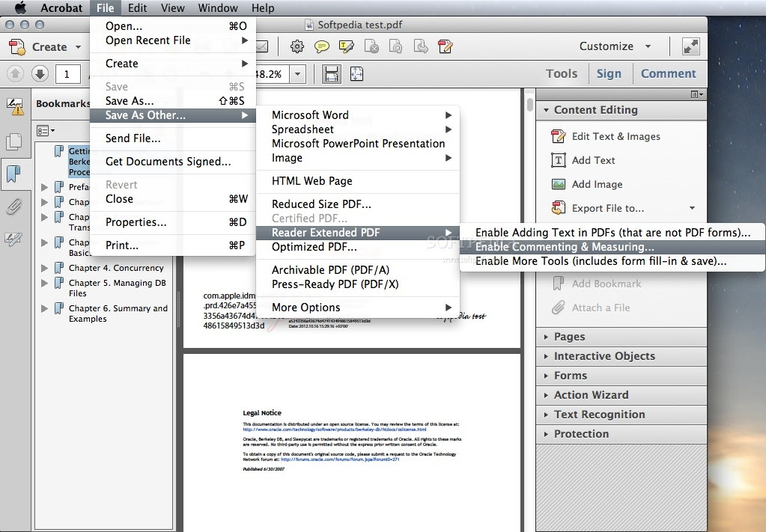Choose Enable Adding Text in PDFs option
The image size is (766, 532).
click(x=612, y=232)
